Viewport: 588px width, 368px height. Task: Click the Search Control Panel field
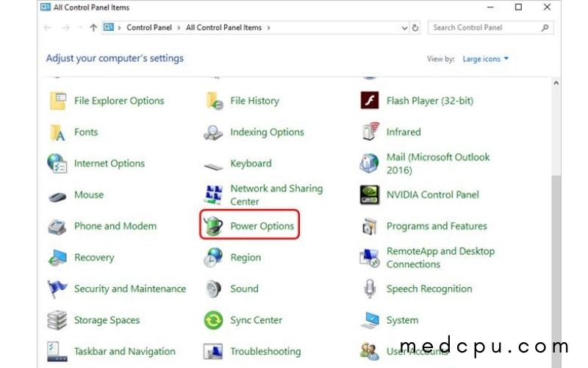490,28
